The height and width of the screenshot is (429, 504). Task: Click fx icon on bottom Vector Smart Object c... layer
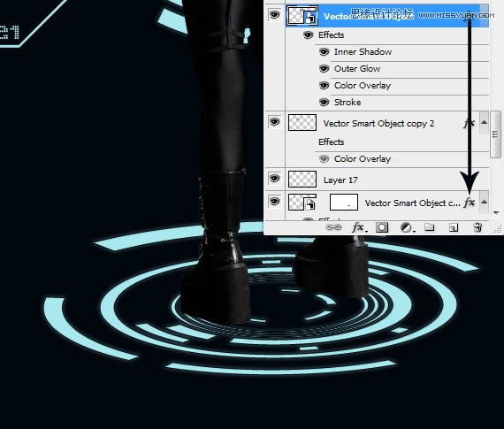click(470, 203)
